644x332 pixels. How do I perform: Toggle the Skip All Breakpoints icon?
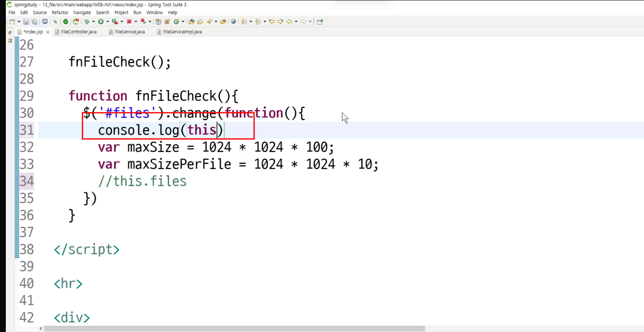[x=55, y=22]
